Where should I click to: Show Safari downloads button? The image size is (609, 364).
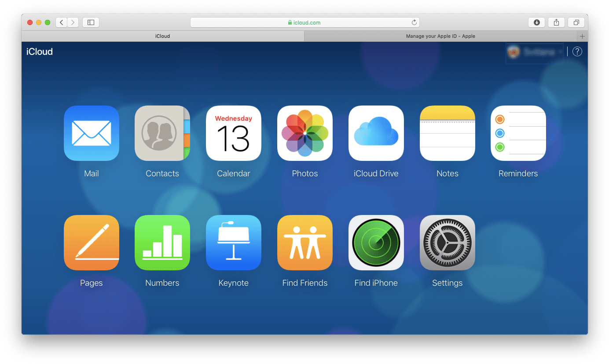coord(537,22)
